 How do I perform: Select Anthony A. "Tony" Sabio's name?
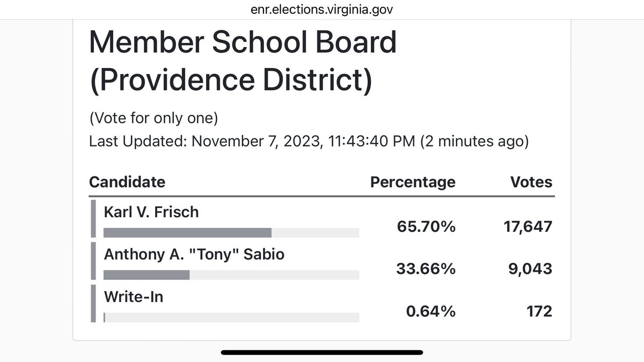click(194, 254)
